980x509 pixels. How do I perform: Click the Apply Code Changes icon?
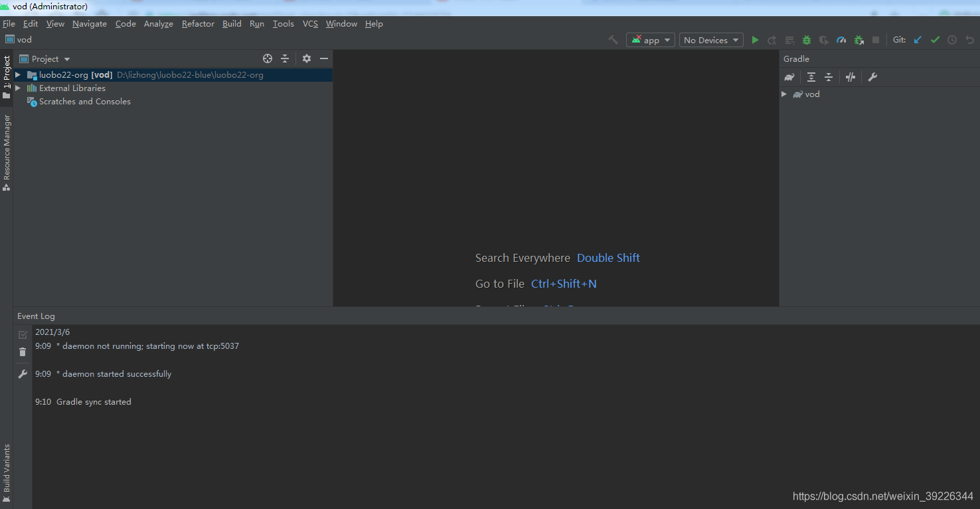[789, 40]
